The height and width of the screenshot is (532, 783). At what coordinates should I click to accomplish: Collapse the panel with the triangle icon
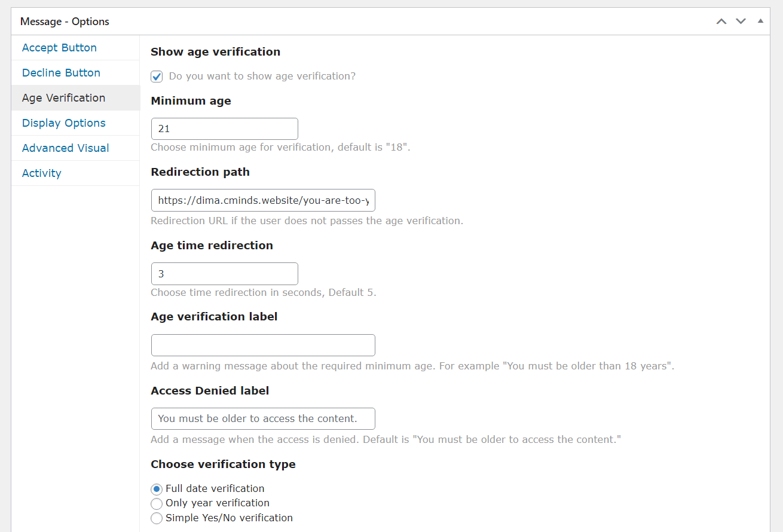[760, 21]
